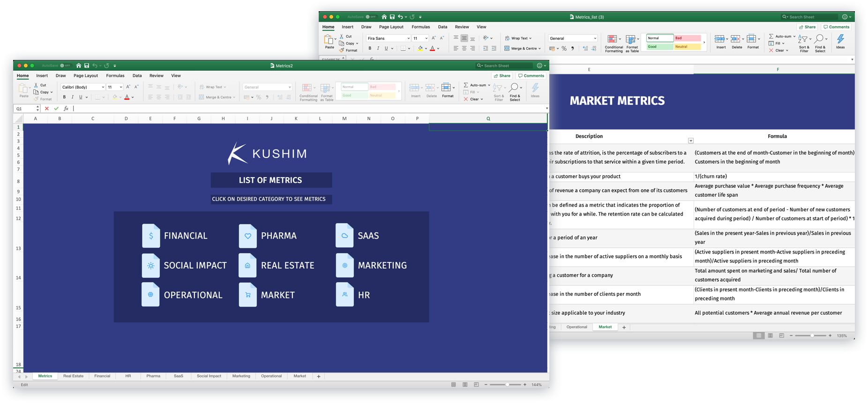The width and height of the screenshot is (868, 403).
Task: Expand Merge & Centre options in Metrics_list
Action: [540, 48]
